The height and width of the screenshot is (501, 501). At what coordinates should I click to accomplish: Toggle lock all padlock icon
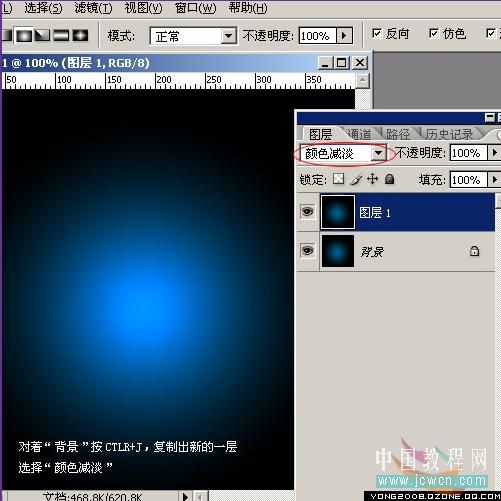point(389,179)
